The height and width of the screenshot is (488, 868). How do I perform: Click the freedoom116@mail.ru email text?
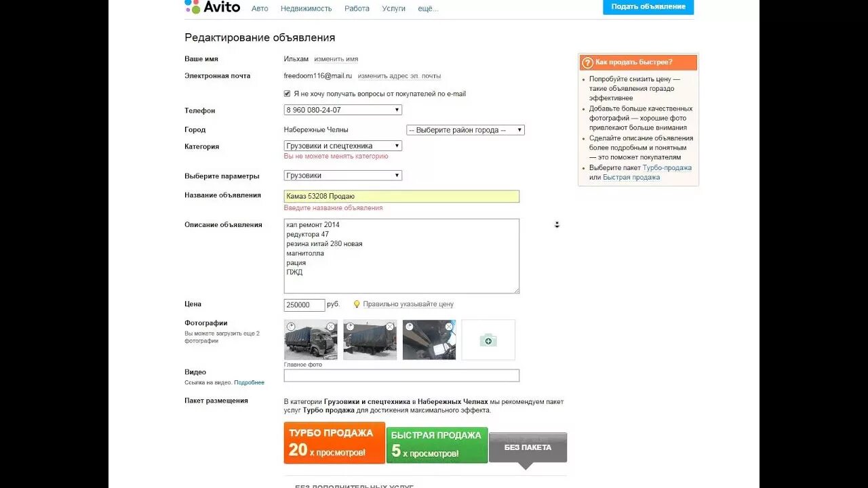[x=318, y=76]
